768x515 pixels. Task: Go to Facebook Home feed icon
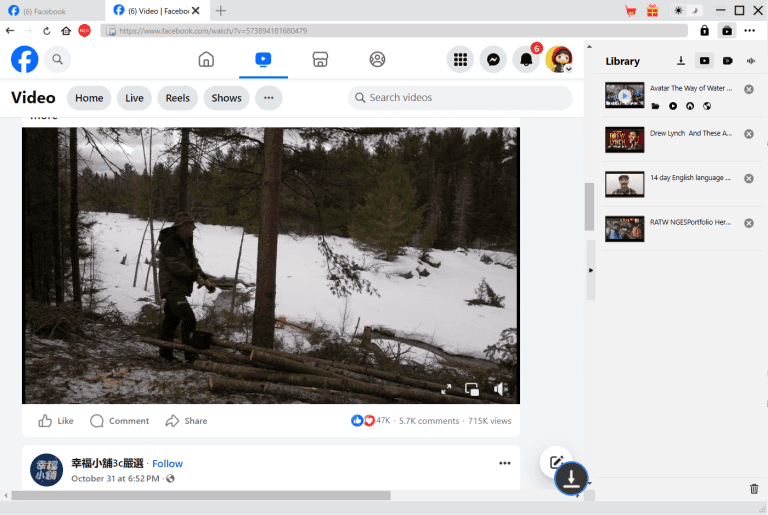point(206,59)
